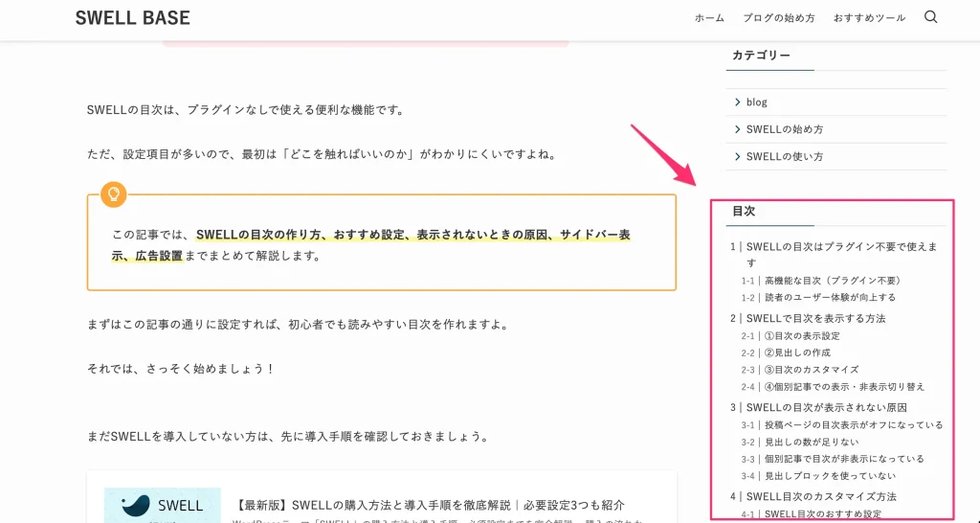Click the カテゴリー sidebar heading
Image resolution: width=980 pixels, height=523 pixels.
(x=761, y=56)
